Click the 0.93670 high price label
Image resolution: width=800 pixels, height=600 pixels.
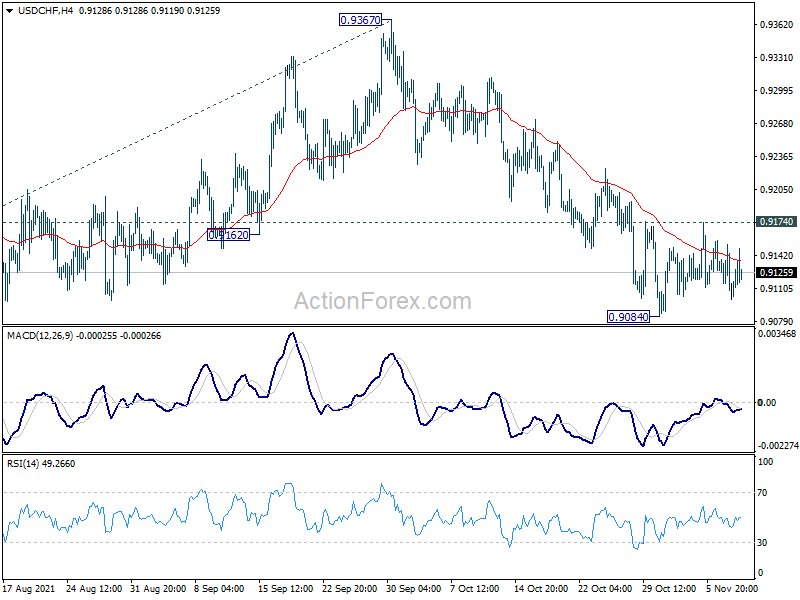[x=360, y=20]
